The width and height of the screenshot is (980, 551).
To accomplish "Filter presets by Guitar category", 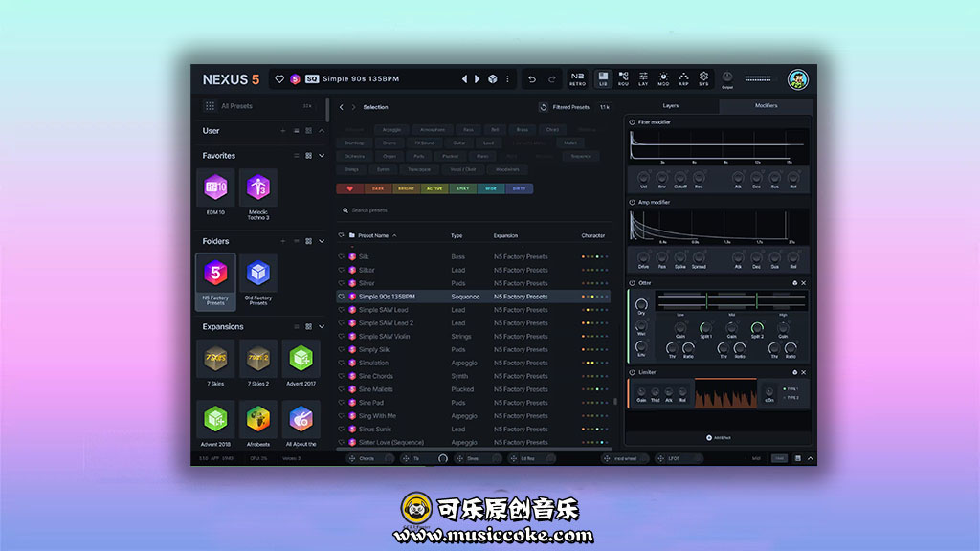I will [459, 143].
